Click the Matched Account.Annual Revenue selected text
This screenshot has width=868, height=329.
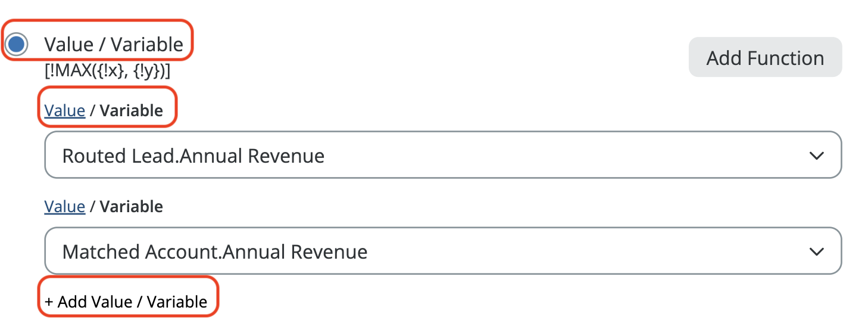click(x=214, y=252)
